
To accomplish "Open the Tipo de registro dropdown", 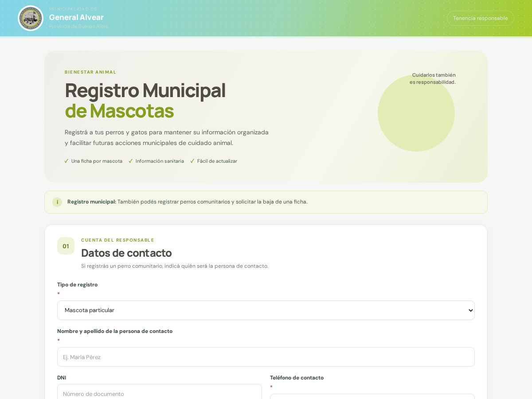I will tap(266, 310).
